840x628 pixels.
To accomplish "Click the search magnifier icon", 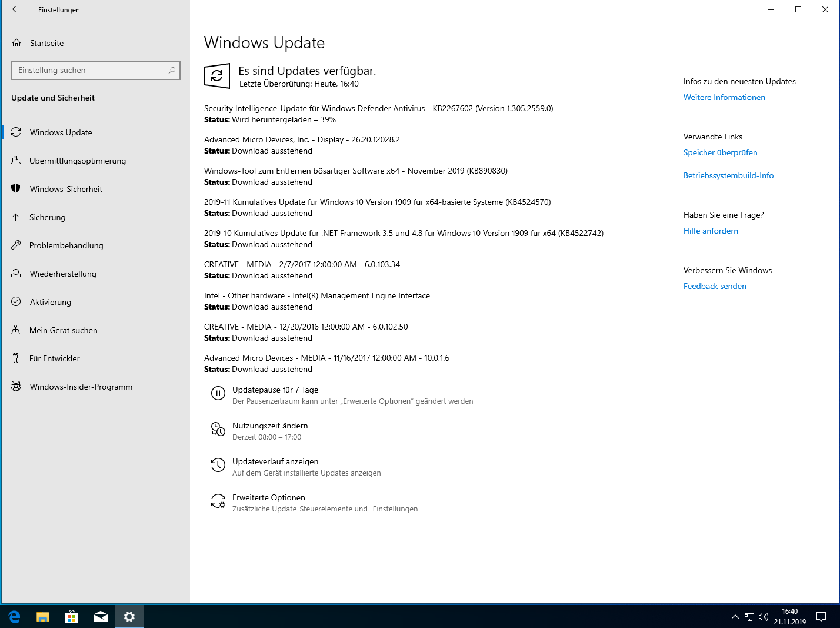I will [172, 70].
